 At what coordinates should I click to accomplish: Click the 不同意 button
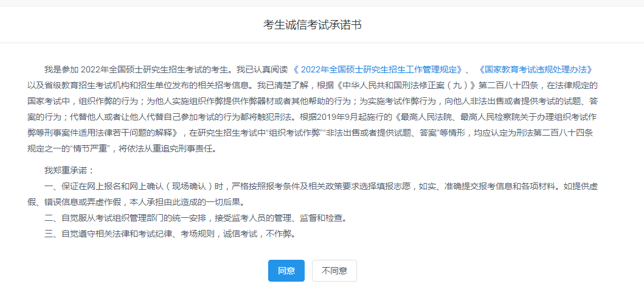click(334, 271)
